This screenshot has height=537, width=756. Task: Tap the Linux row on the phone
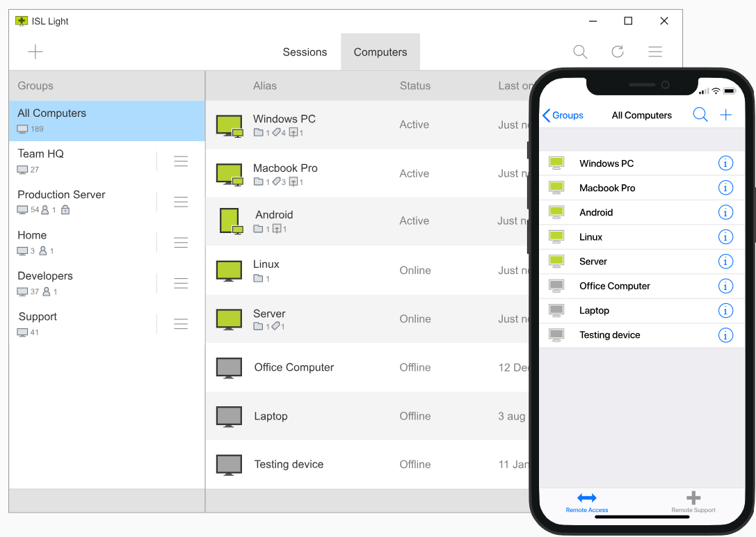642,237
